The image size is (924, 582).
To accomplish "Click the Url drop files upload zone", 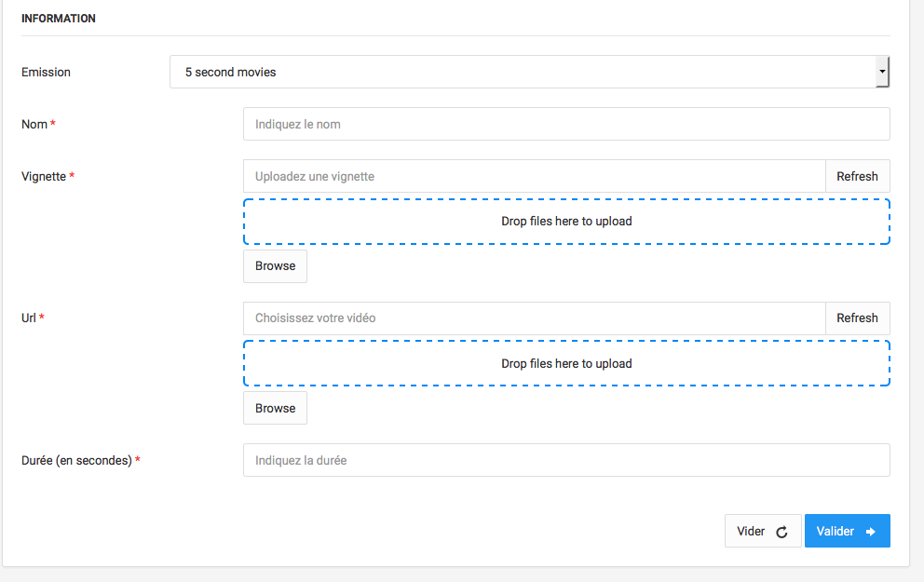I will [x=566, y=363].
